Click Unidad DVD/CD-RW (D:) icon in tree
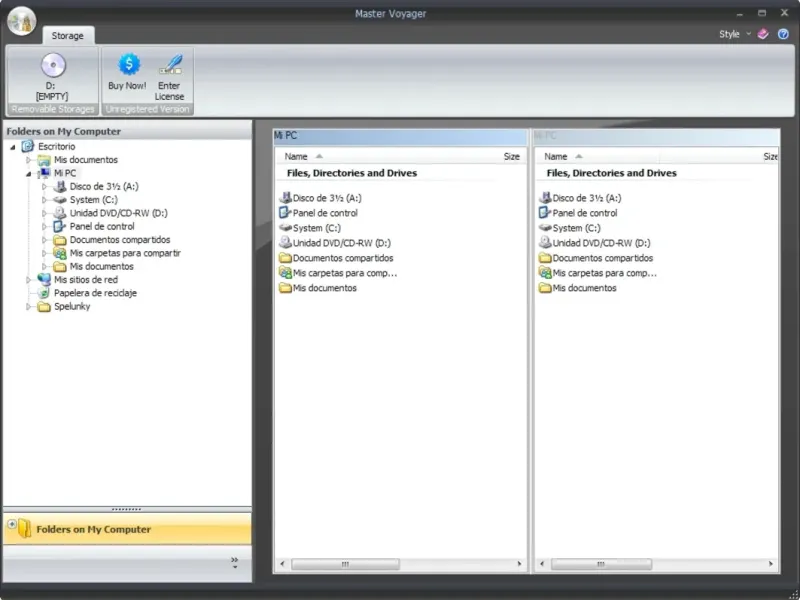Image resolution: width=800 pixels, height=600 pixels. click(60, 213)
